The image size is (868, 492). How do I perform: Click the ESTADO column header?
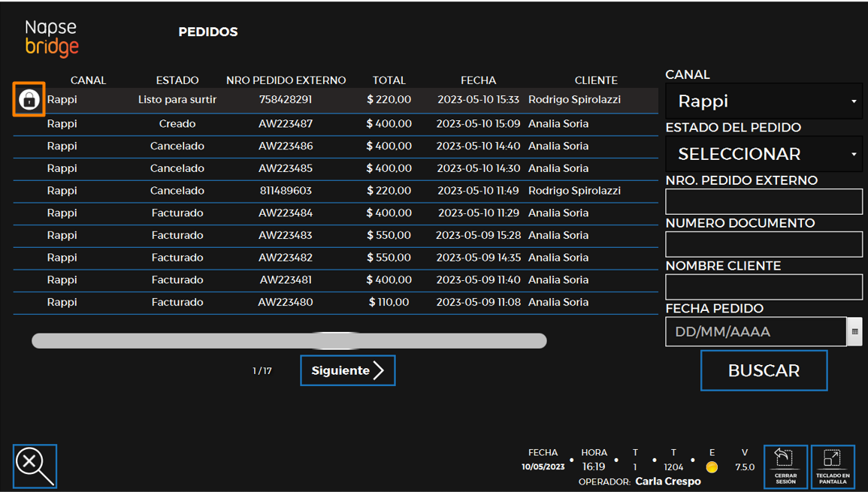pos(177,80)
